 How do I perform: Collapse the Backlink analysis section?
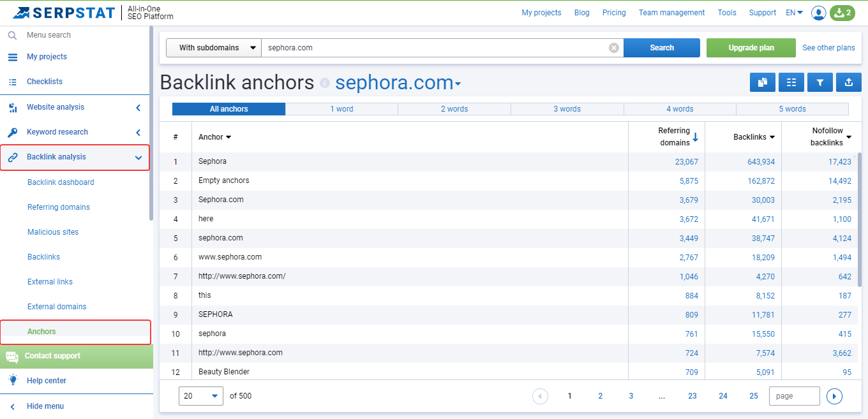pyautogui.click(x=138, y=158)
